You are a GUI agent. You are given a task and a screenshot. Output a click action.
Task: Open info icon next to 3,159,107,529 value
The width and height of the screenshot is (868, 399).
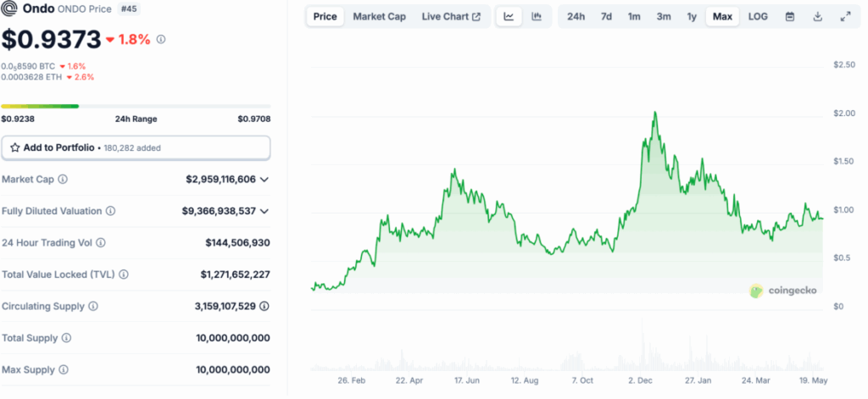pyautogui.click(x=264, y=306)
